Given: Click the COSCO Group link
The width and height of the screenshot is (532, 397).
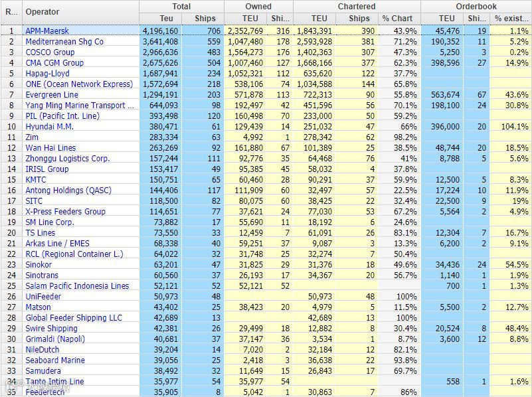Looking at the screenshot, I should (x=50, y=52).
